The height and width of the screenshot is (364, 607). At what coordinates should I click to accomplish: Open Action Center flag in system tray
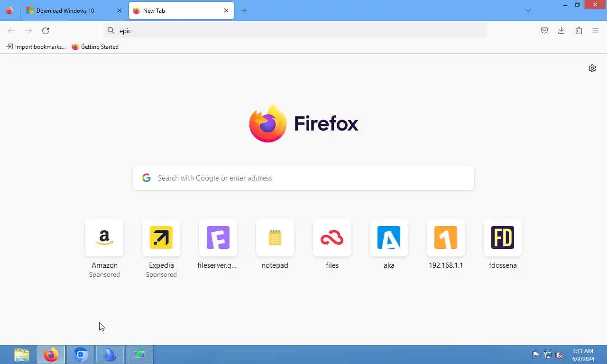point(536,355)
